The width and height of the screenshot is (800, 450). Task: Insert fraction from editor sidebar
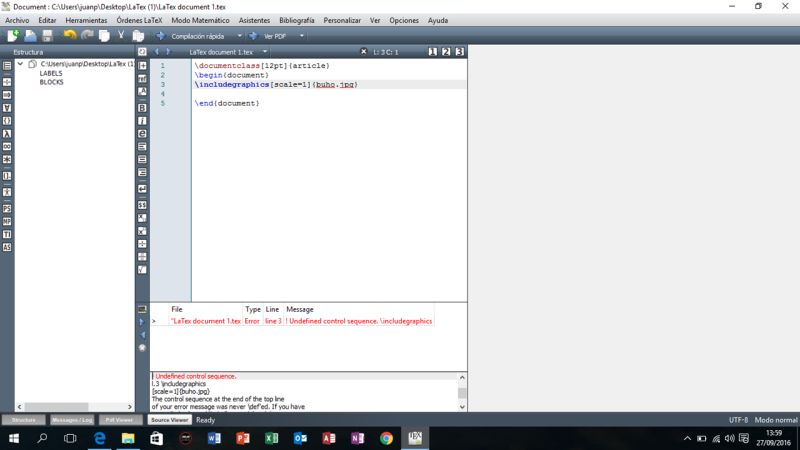(x=142, y=244)
